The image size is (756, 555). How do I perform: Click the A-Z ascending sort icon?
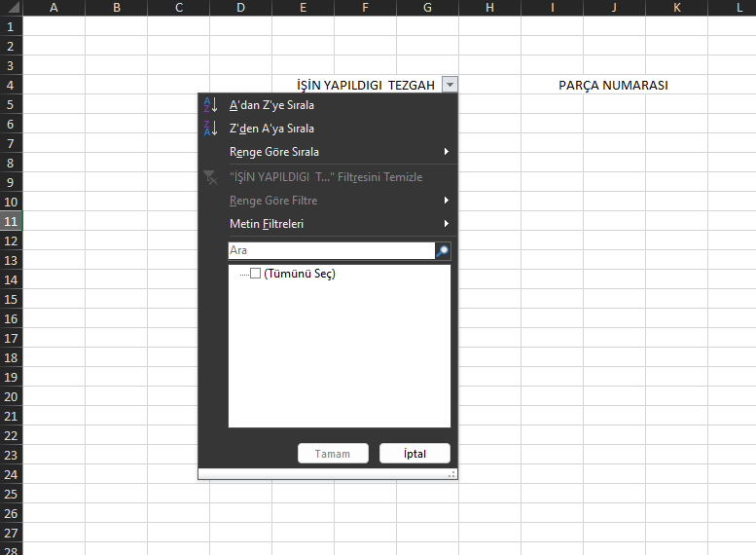(211, 105)
